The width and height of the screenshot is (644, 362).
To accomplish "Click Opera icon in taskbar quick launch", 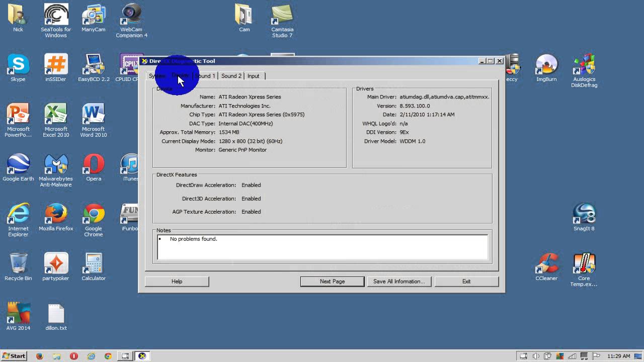I will pyautogui.click(x=74, y=356).
